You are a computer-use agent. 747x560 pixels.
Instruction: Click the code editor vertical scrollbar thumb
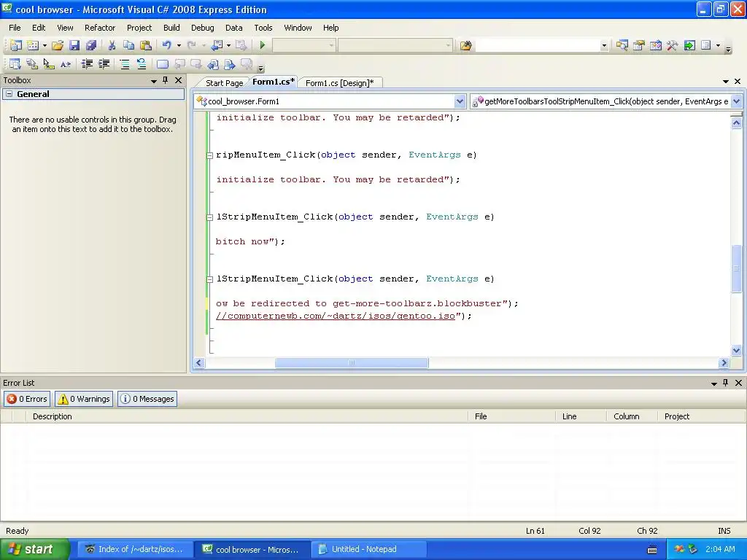(x=736, y=268)
